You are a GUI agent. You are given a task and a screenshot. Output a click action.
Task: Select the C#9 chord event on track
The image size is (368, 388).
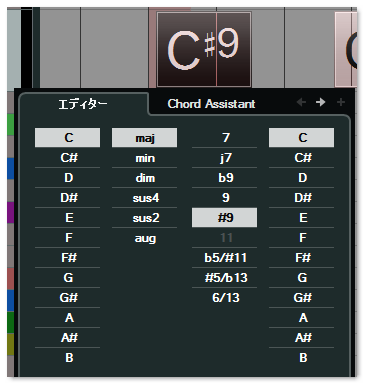204,49
